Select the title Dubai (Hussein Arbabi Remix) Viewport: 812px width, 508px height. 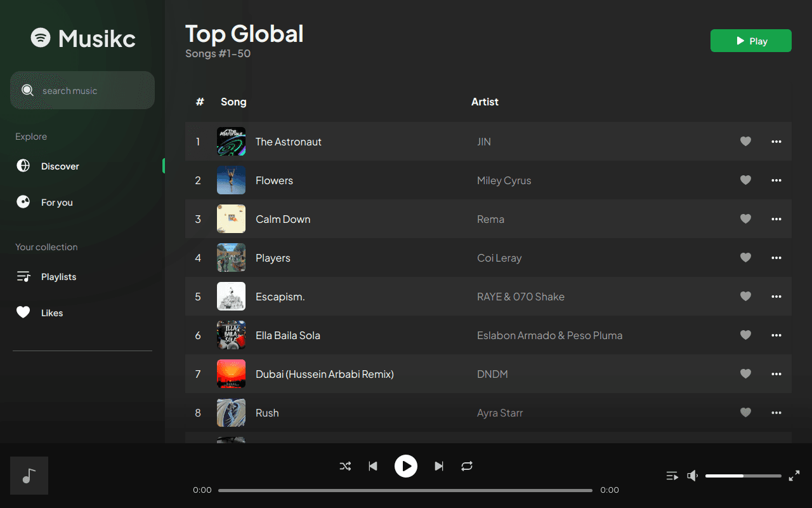click(325, 374)
